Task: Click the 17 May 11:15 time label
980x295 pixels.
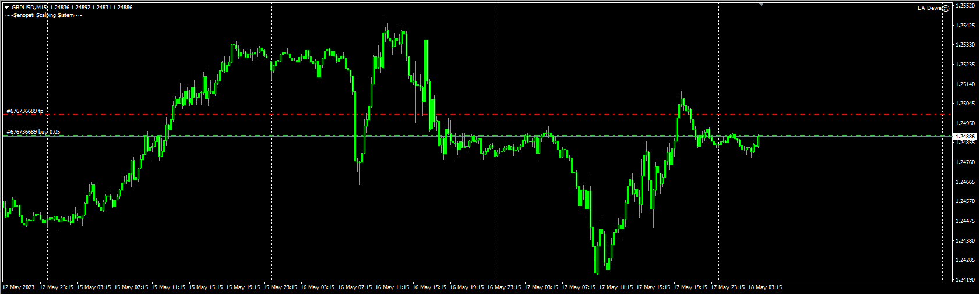Action: click(x=616, y=287)
